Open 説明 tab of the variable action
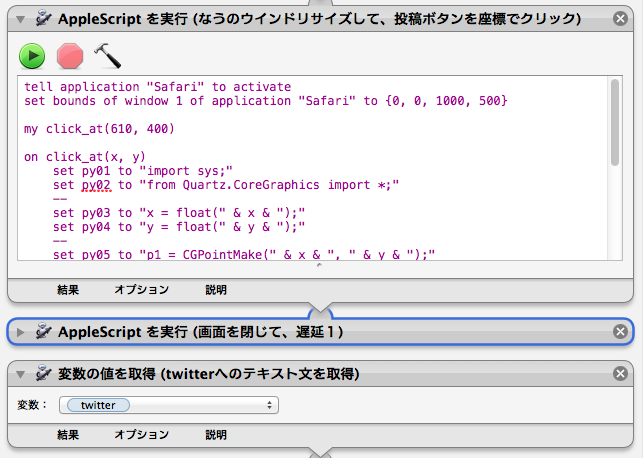This screenshot has height=458, width=643. click(216, 435)
